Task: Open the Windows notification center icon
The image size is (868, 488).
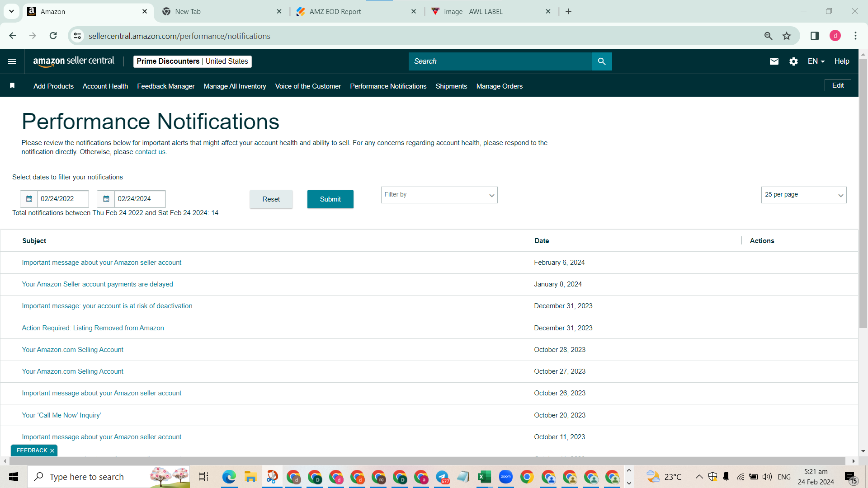Action: pos(850,477)
